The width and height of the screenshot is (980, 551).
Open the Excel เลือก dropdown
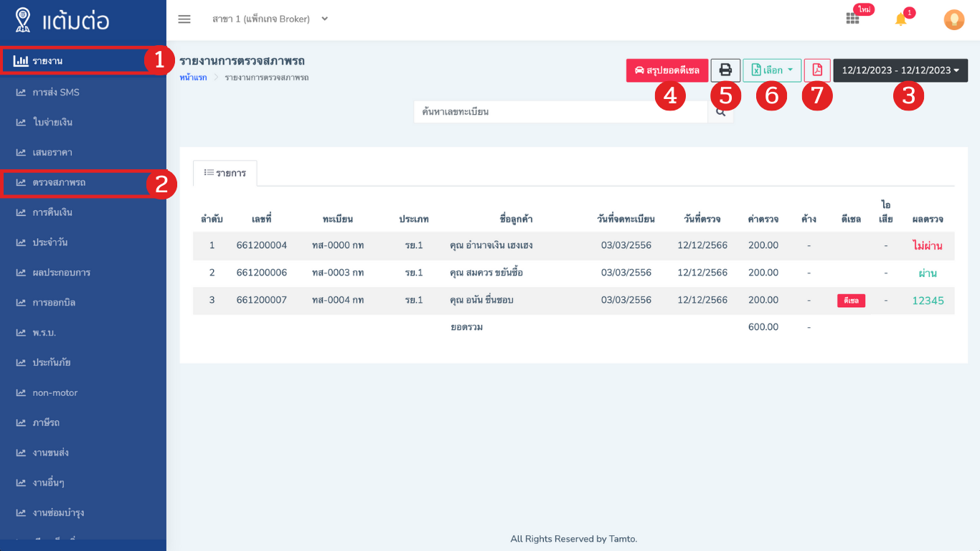click(x=772, y=70)
